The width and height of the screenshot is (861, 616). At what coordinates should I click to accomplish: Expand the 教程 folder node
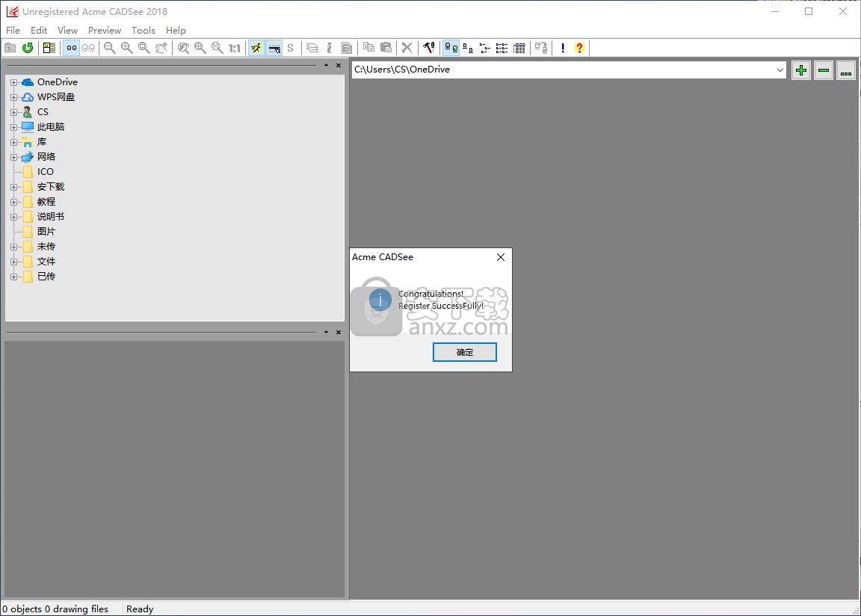coord(13,202)
